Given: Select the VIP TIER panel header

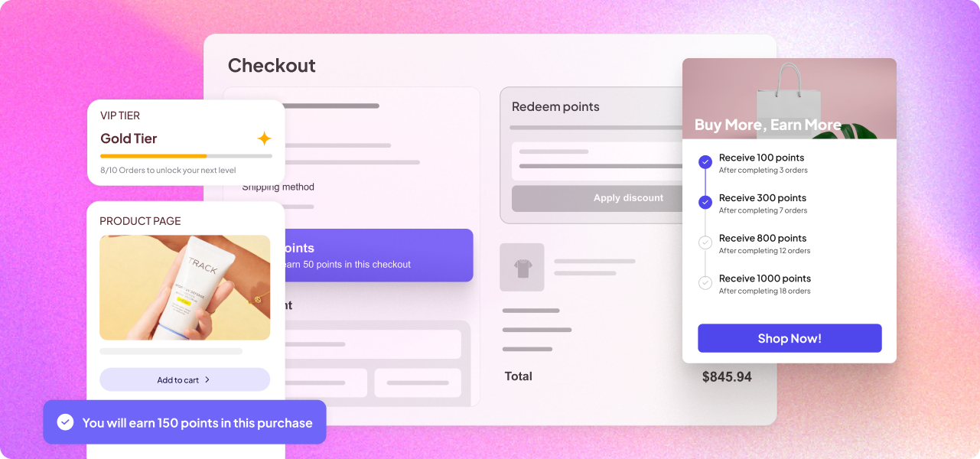Looking at the screenshot, I should 120,116.
